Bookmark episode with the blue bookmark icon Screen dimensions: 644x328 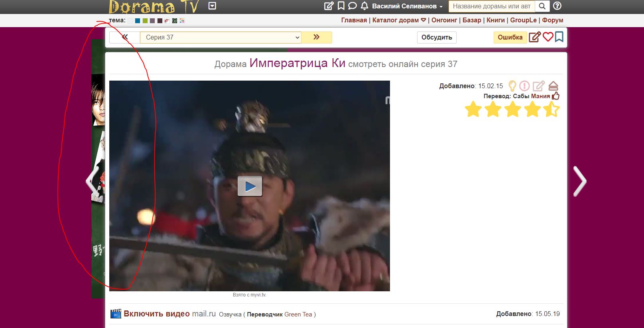click(559, 37)
